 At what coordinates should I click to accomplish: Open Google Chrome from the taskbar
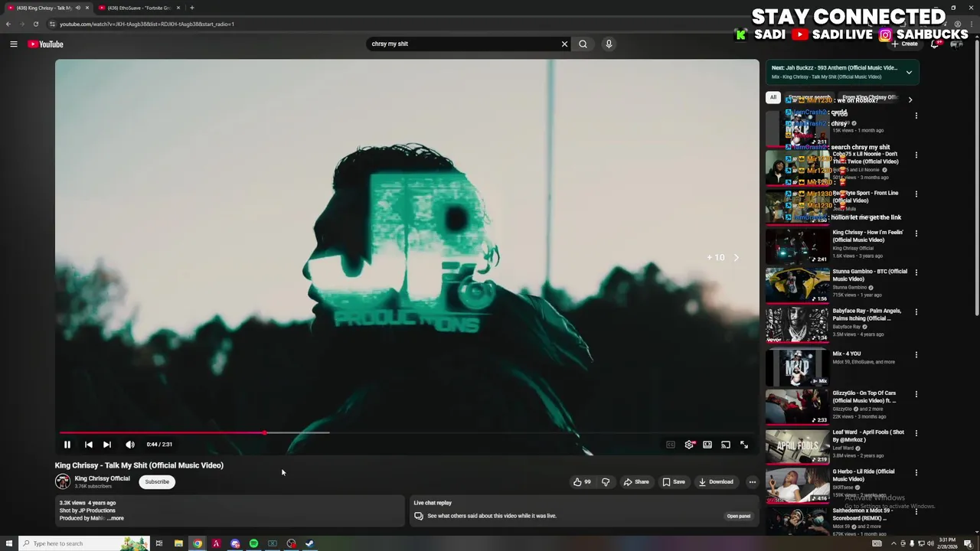(x=198, y=543)
